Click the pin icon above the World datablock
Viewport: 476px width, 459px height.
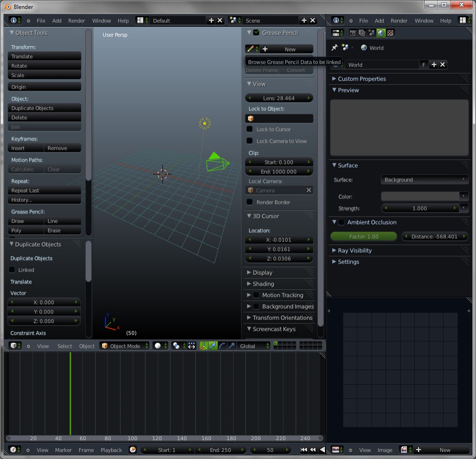coord(335,48)
